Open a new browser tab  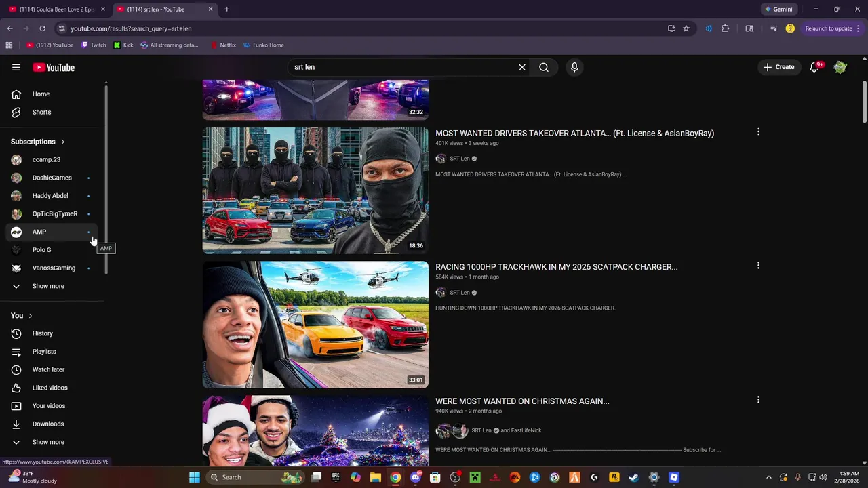[226, 9]
